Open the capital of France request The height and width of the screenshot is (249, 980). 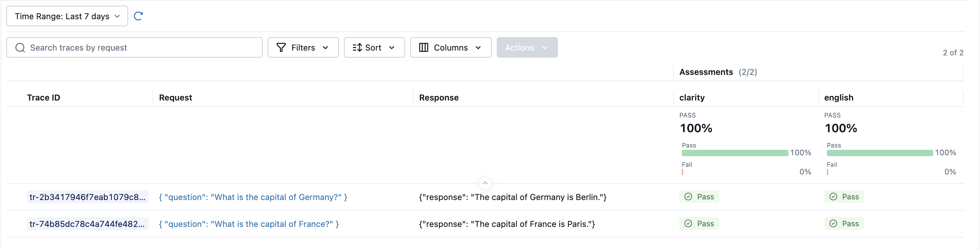tap(249, 224)
